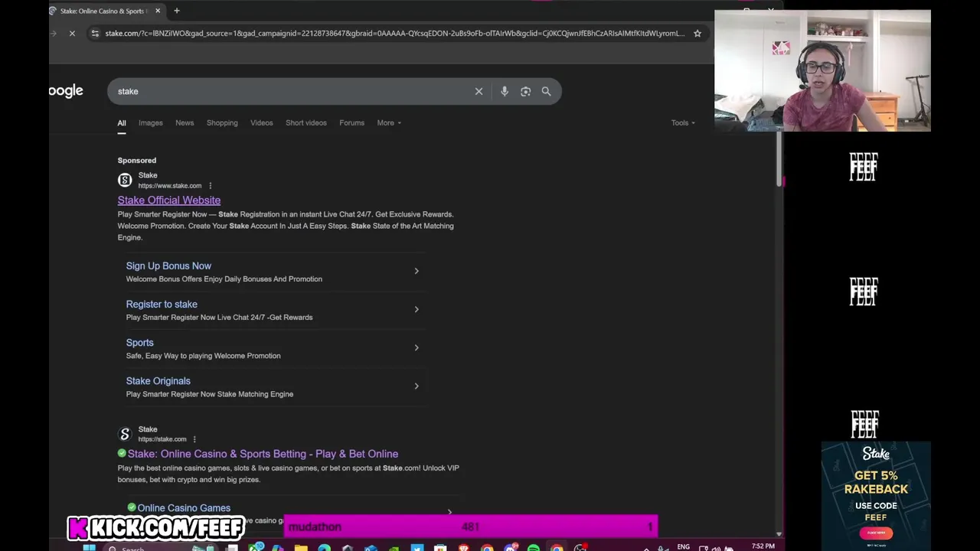Click the Google logo
The height and width of the screenshot is (551, 980).
pyautogui.click(x=66, y=91)
